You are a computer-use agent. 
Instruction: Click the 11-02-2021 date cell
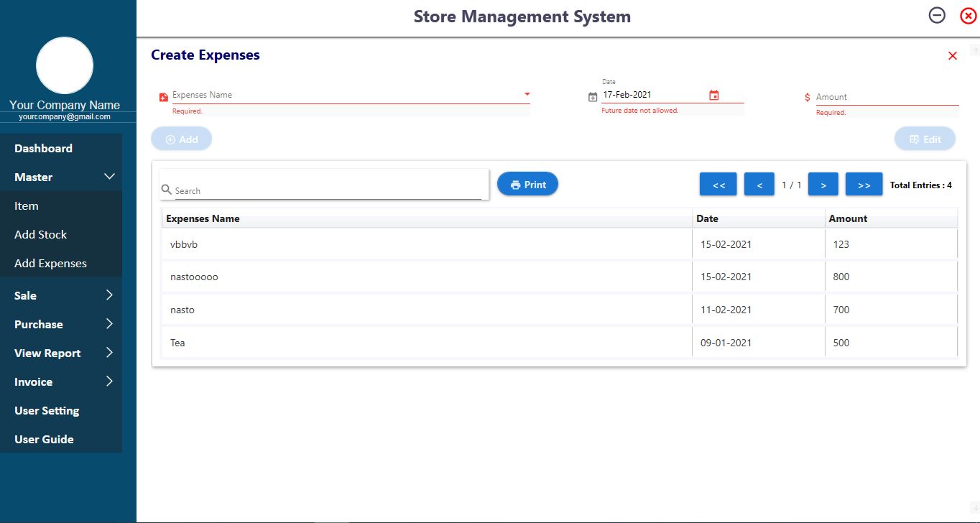coord(759,310)
